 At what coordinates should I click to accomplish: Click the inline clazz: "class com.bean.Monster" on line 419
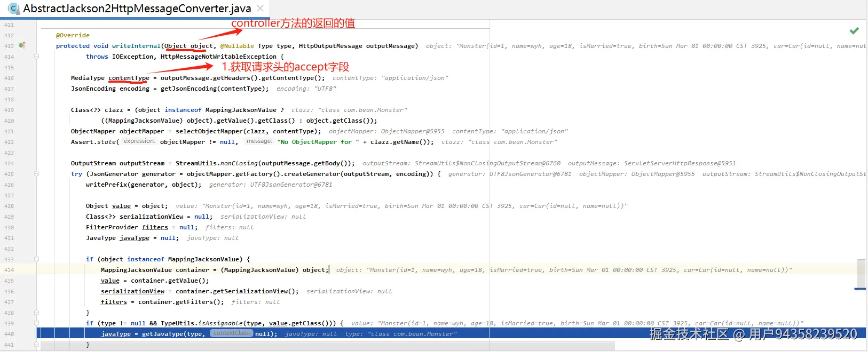point(349,110)
